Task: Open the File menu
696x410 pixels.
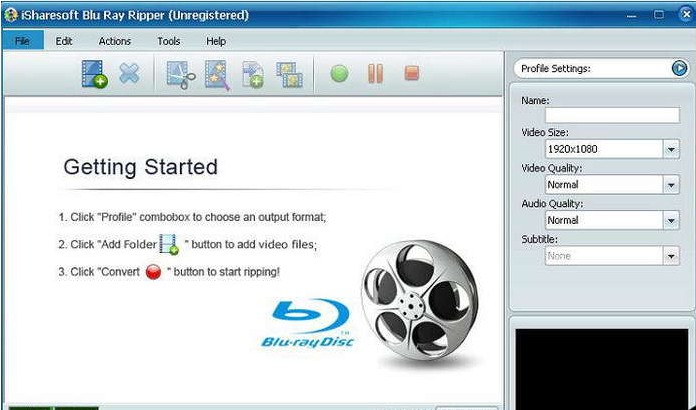Action: [x=22, y=41]
